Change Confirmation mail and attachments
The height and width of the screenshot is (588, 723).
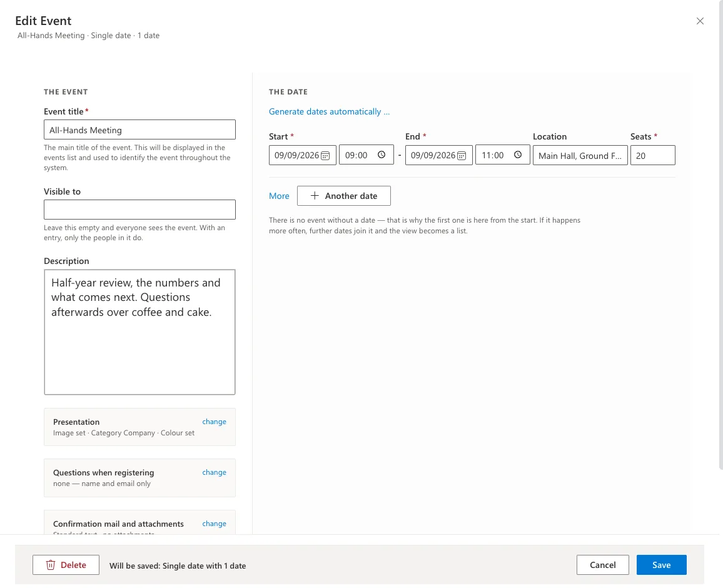click(214, 524)
